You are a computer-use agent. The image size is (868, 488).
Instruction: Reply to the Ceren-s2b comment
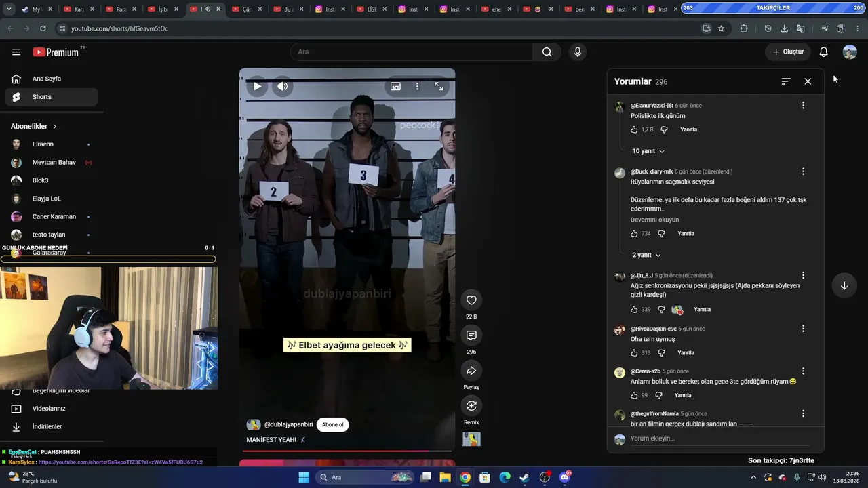tap(683, 395)
